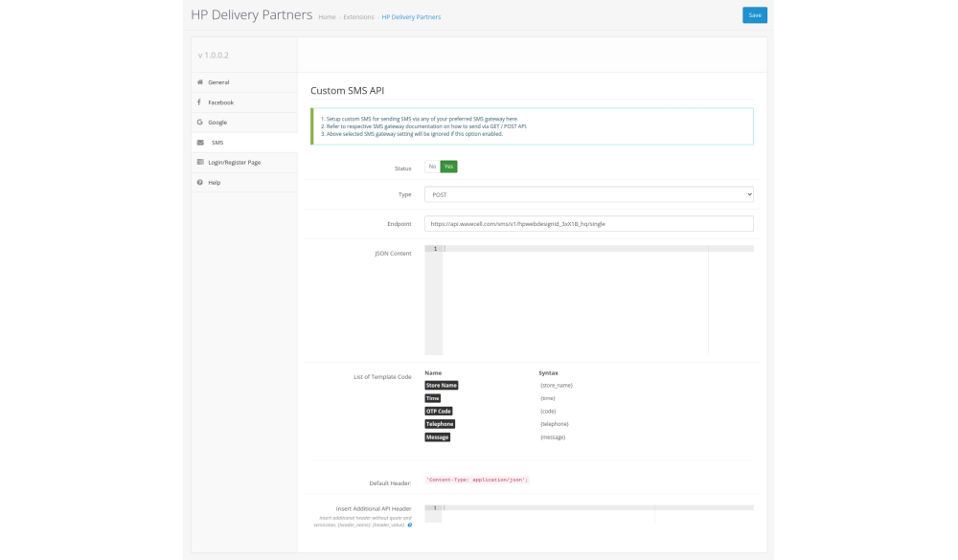
Task: Click the Google G icon in sidebar
Action: click(199, 123)
